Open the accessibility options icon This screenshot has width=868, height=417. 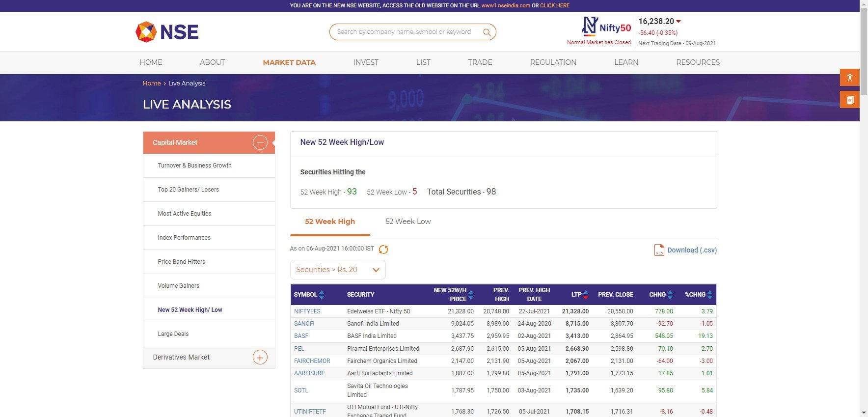pyautogui.click(x=850, y=78)
